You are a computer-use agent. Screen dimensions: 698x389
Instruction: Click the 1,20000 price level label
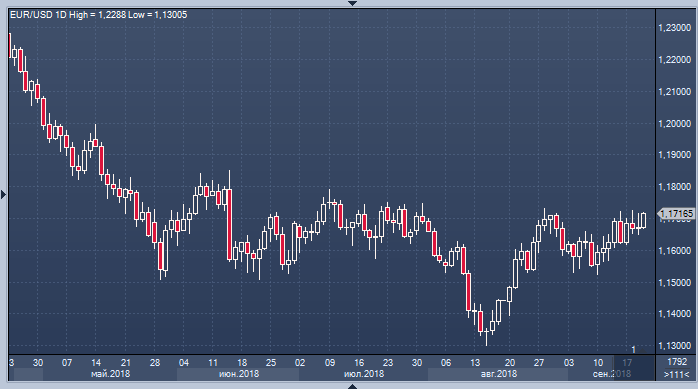point(674,123)
